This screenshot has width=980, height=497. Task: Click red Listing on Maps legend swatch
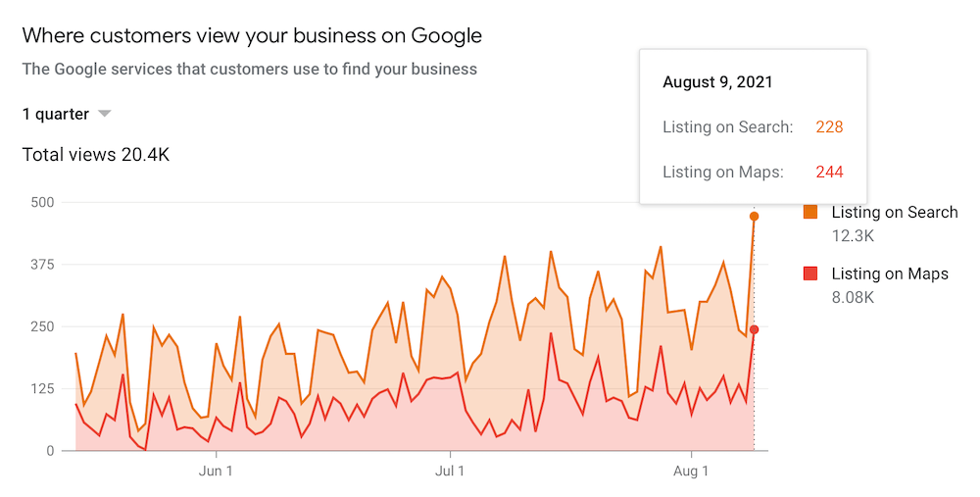pyautogui.click(x=810, y=273)
